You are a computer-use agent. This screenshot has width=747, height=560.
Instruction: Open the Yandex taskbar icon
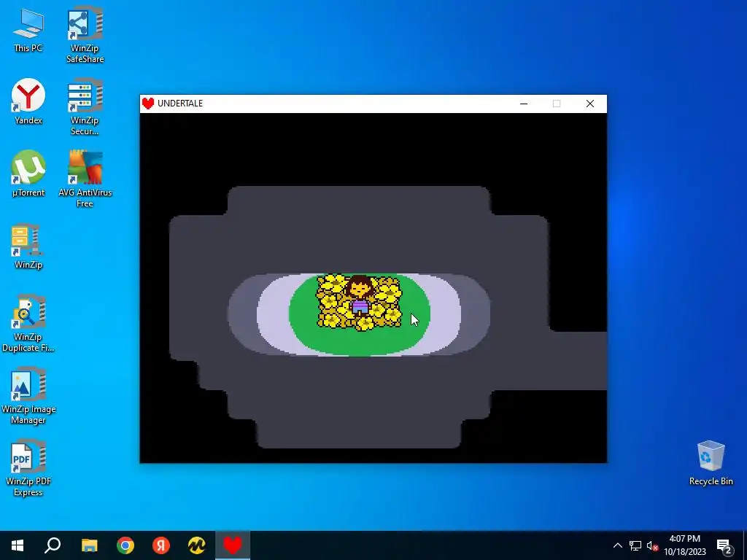tap(161, 545)
